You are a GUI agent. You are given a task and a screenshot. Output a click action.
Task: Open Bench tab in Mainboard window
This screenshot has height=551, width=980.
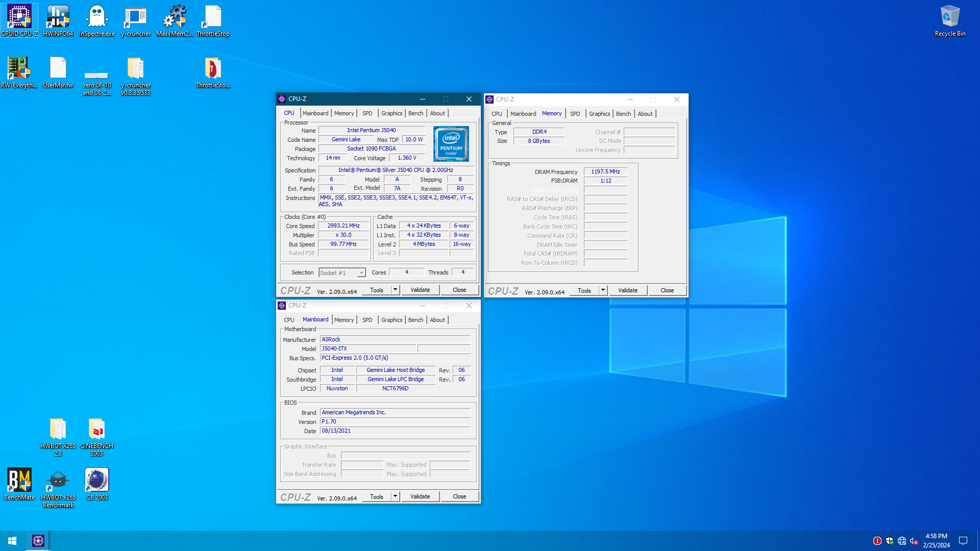(416, 320)
